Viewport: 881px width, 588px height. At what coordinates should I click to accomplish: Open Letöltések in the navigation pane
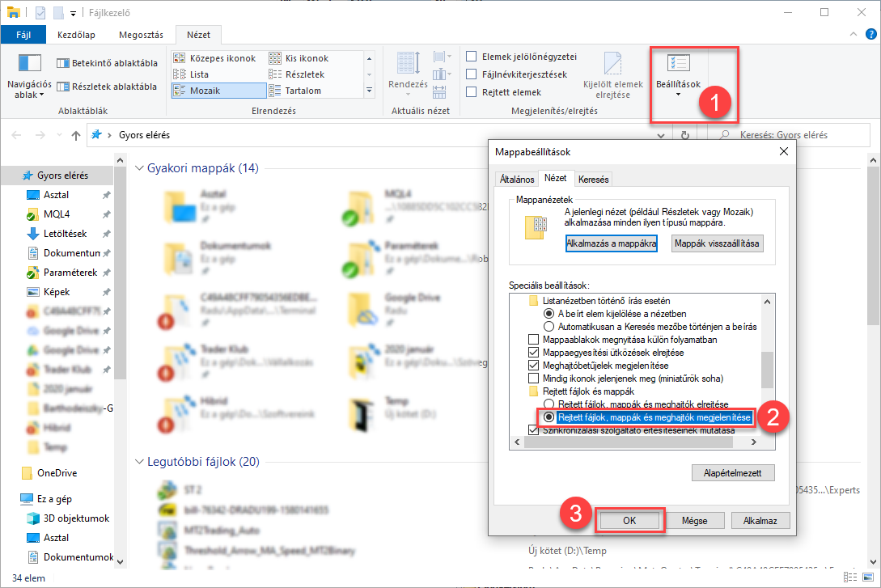66,234
